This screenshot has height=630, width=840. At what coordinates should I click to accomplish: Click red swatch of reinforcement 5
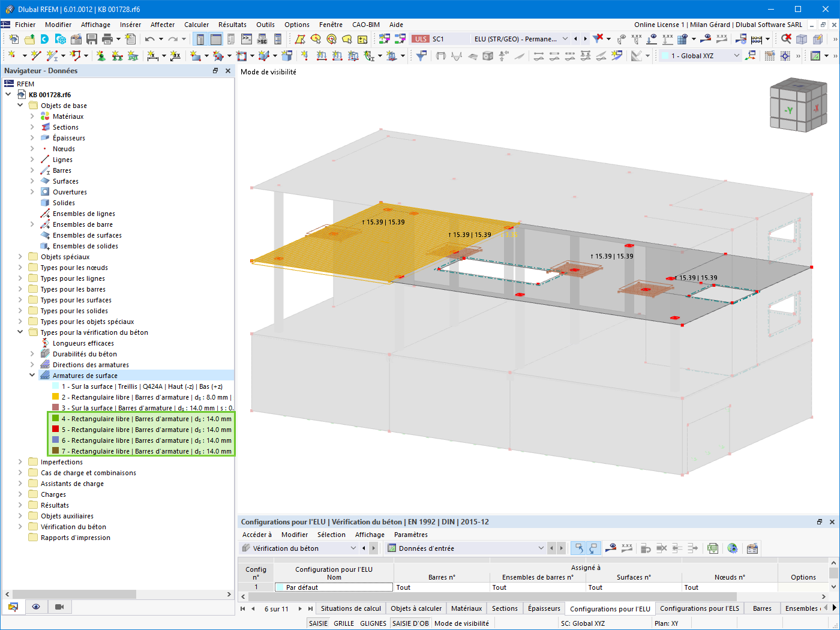(55, 429)
